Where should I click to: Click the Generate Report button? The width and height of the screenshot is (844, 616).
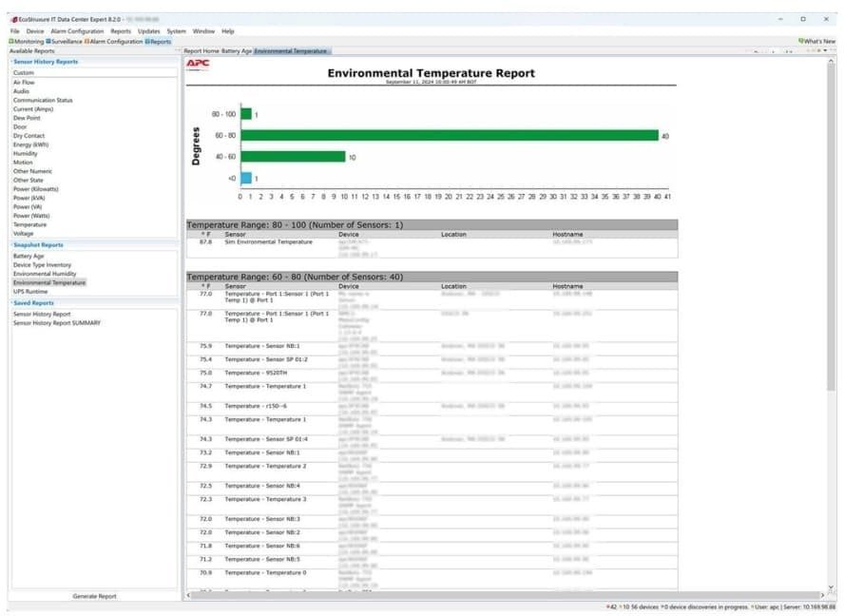[92, 596]
